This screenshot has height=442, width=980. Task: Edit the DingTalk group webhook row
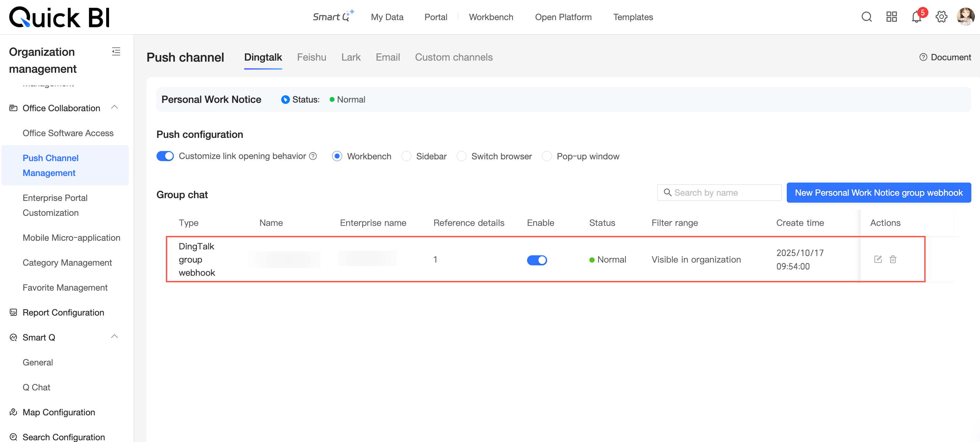click(x=877, y=259)
